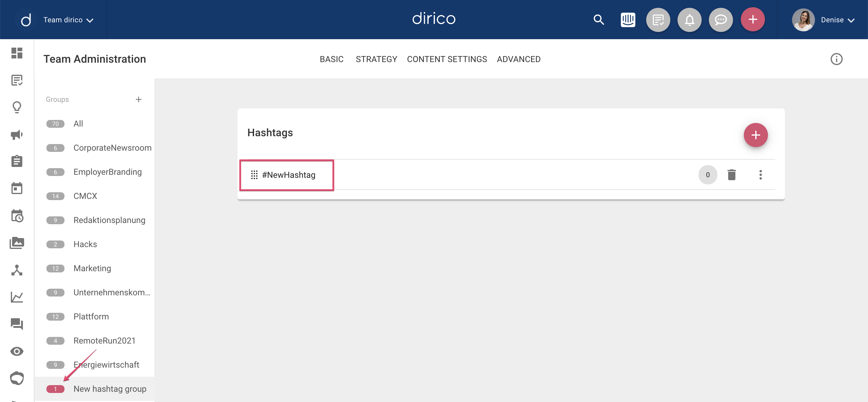Click the #NewHashtag name
Viewport: 868px width, 402px height.
(x=289, y=174)
